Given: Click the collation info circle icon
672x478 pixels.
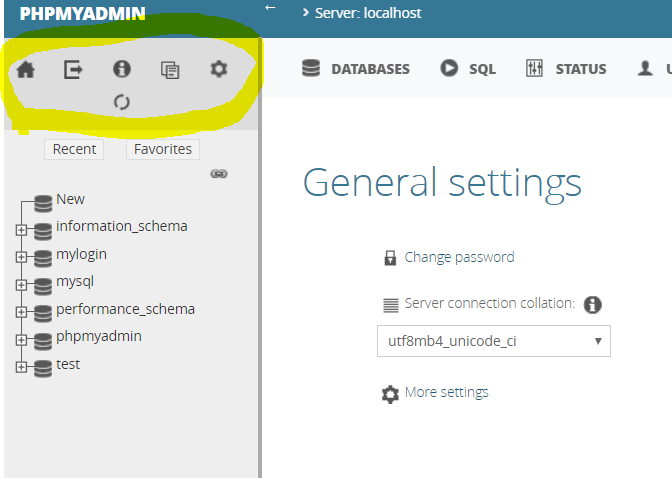Looking at the screenshot, I should point(593,305).
